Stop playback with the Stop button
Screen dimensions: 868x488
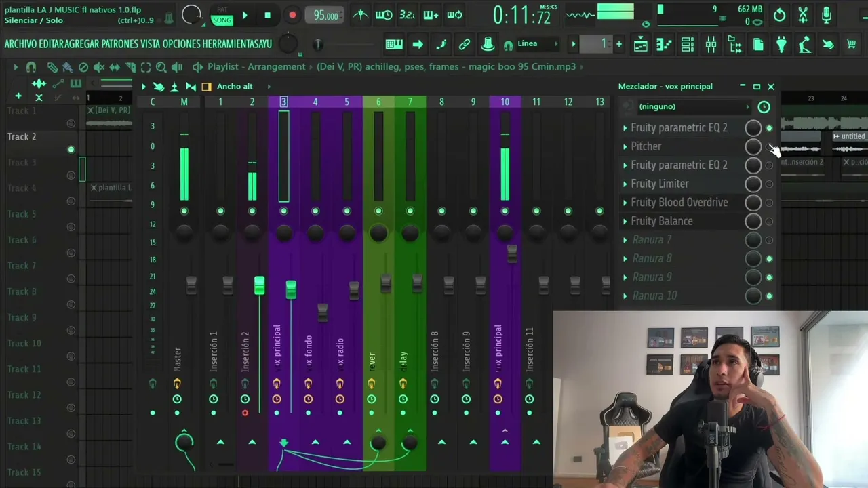(x=268, y=15)
